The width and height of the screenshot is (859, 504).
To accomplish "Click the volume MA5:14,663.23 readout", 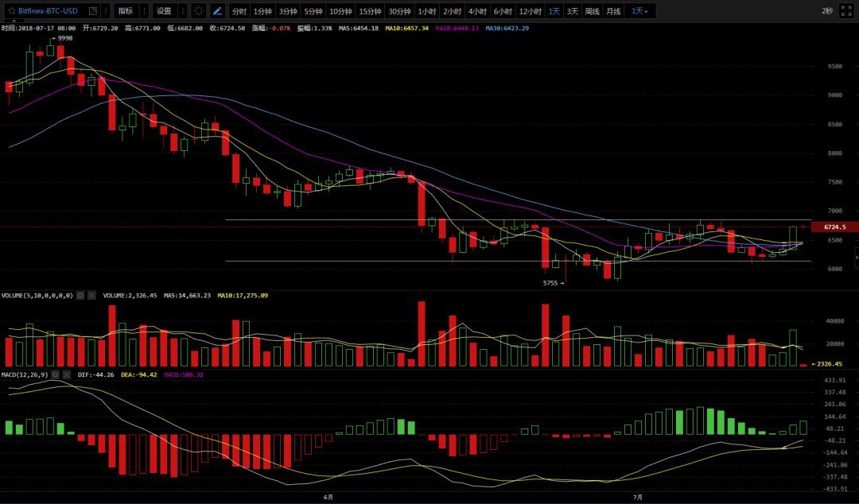I will pos(187,295).
